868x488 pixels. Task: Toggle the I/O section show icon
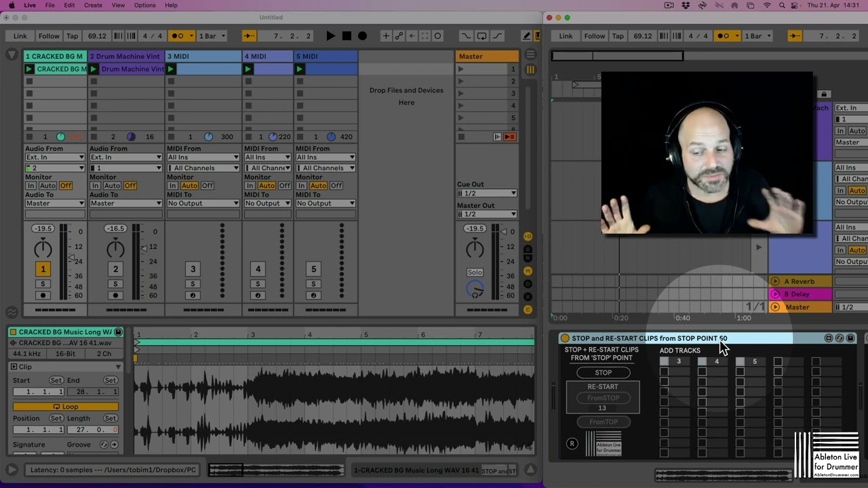tap(528, 237)
